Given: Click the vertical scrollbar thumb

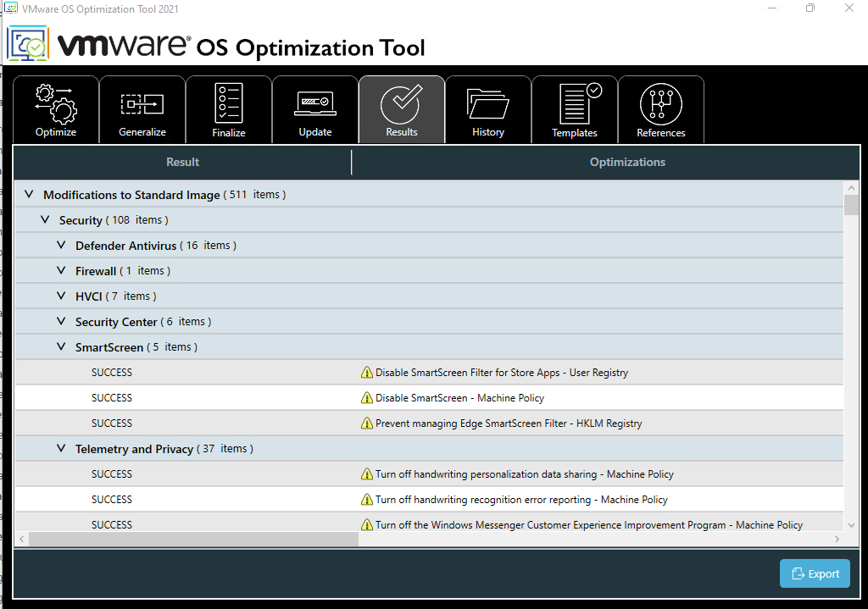Looking at the screenshot, I should 851,205.
